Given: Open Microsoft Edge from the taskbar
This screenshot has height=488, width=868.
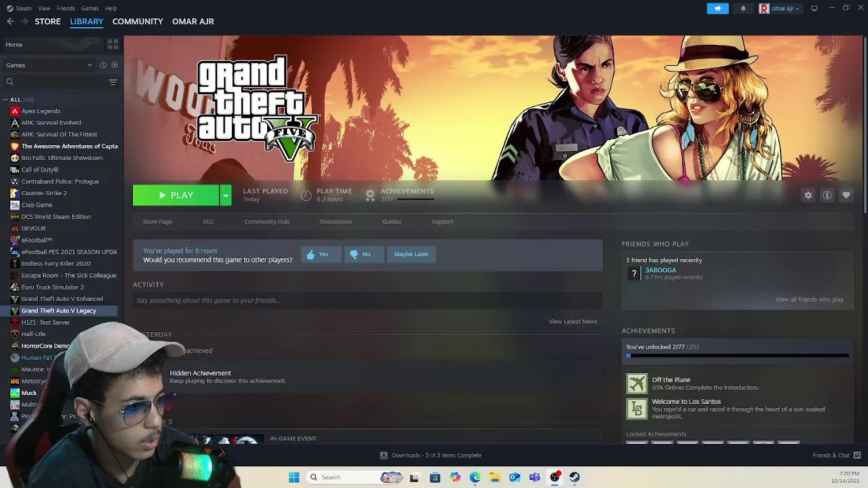Looking at the screenshot, I should tap(475, 477).
